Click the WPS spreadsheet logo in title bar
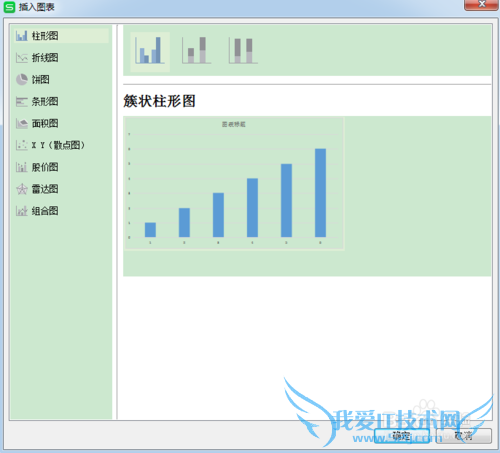 coord(9,7)
